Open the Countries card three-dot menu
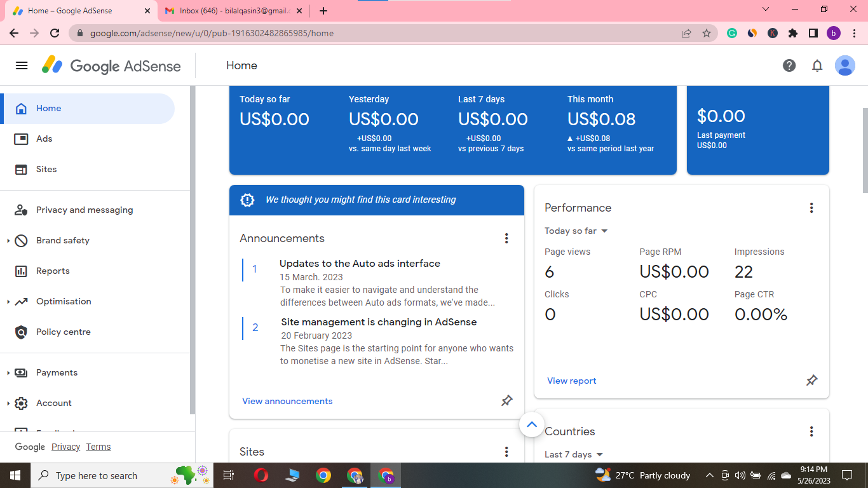 point(811,431)
